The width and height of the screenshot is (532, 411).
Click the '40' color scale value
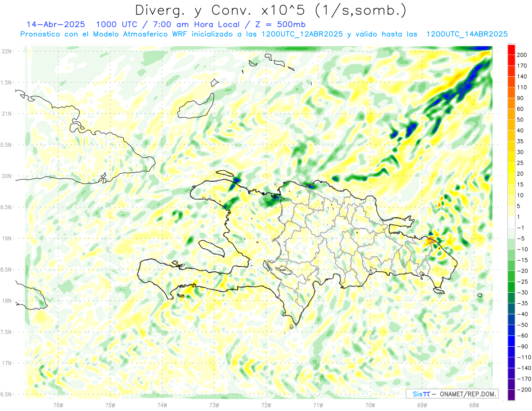tap(521, 130)
